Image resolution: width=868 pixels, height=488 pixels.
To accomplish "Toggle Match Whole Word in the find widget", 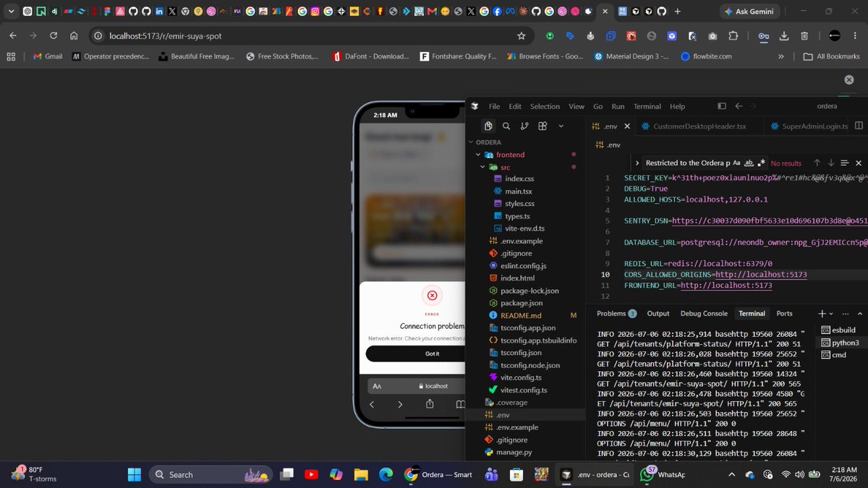I will [x=749, y=163].
